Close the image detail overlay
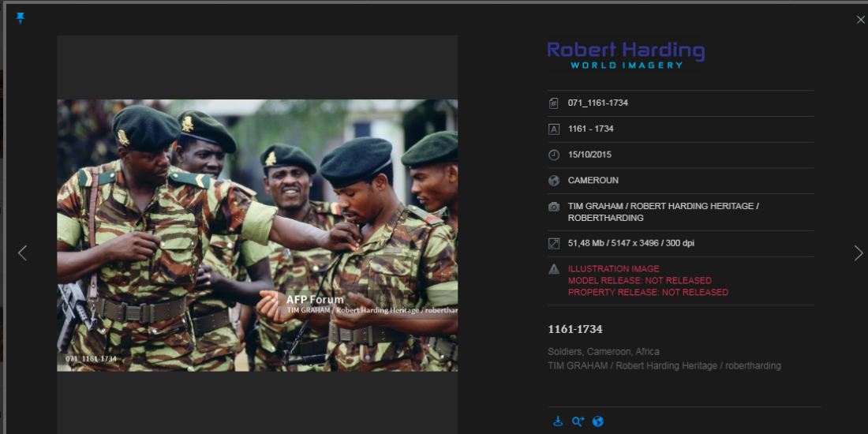868x434 pixels. click(860, 20)
